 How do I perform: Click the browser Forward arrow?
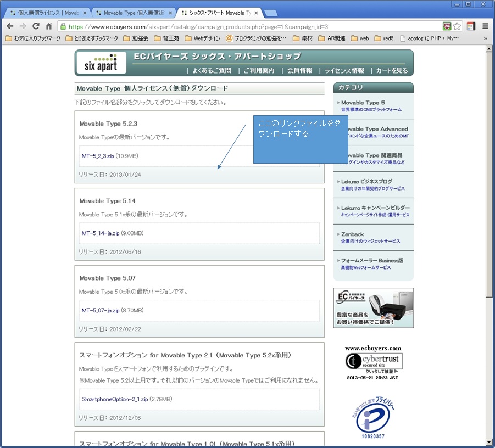(x=23, y=26)
